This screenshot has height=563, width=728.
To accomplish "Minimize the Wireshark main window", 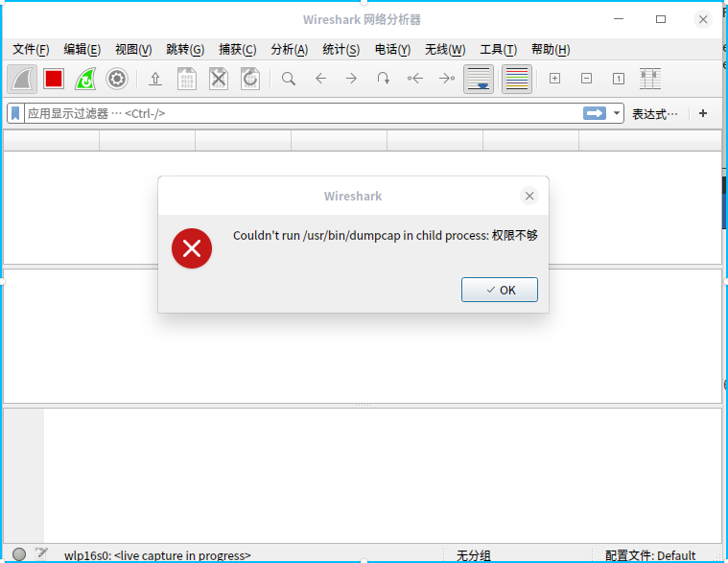I will click(619, 19).
